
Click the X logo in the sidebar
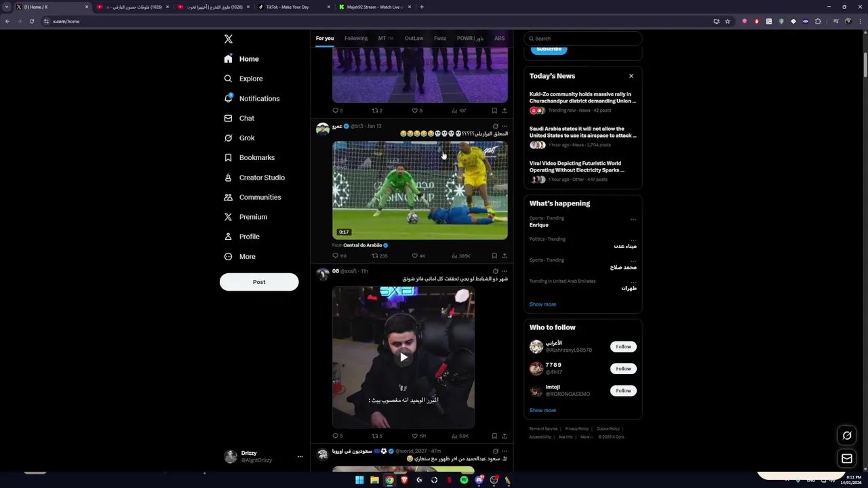pyautogui.click(x=229, y=39)
